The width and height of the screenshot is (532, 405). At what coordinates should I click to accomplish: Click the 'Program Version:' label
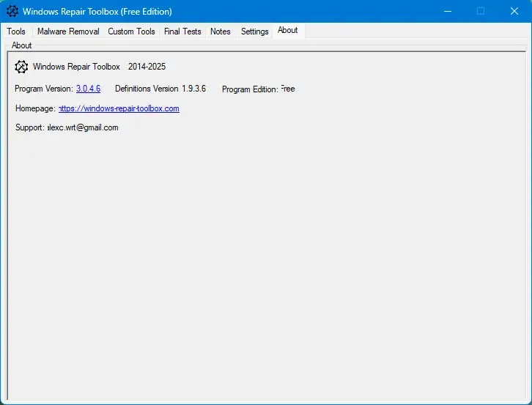pos(44,89)
